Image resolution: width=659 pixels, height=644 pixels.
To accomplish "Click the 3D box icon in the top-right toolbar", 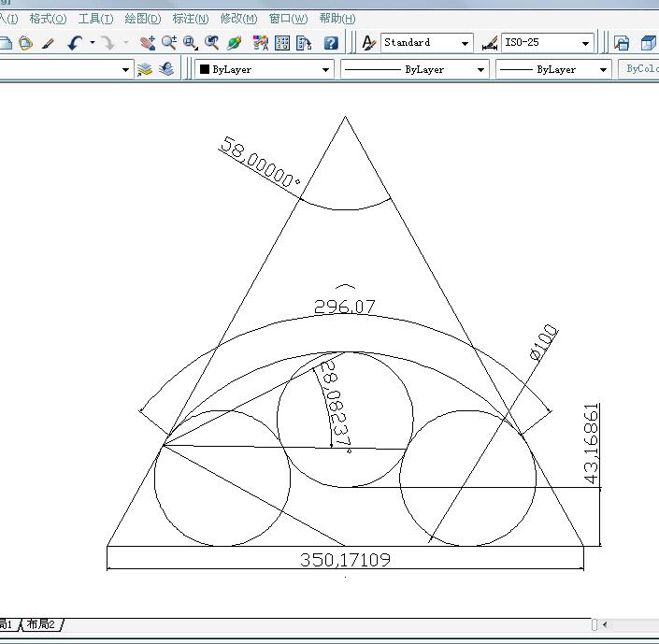I will (648, 43).
